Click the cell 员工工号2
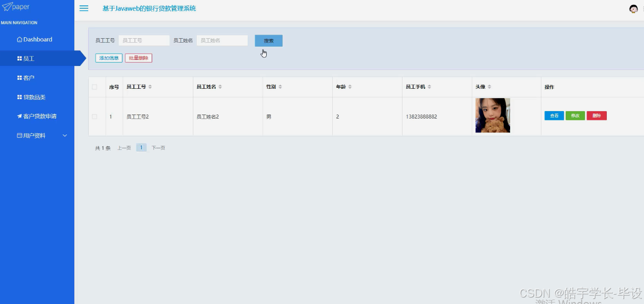644x304 pixels. (x=138, y=117)
